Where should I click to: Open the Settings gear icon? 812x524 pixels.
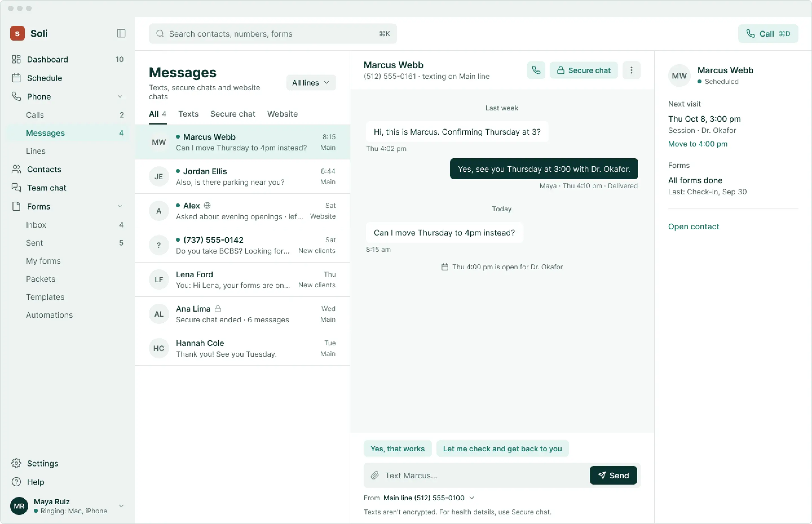pos(16,463)
